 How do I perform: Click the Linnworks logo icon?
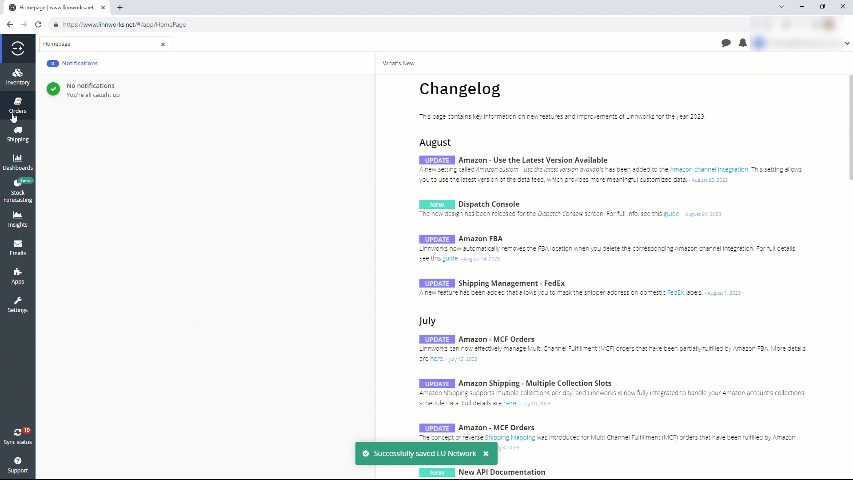(x=17, y=48)
